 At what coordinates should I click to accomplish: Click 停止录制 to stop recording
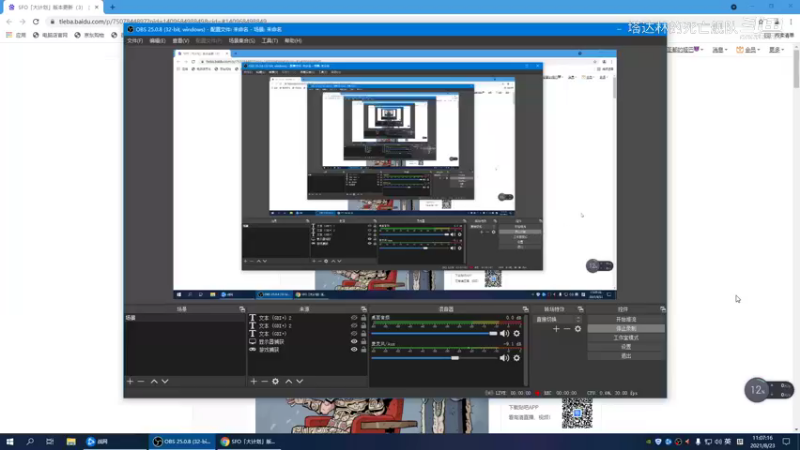tap(626, 329)
